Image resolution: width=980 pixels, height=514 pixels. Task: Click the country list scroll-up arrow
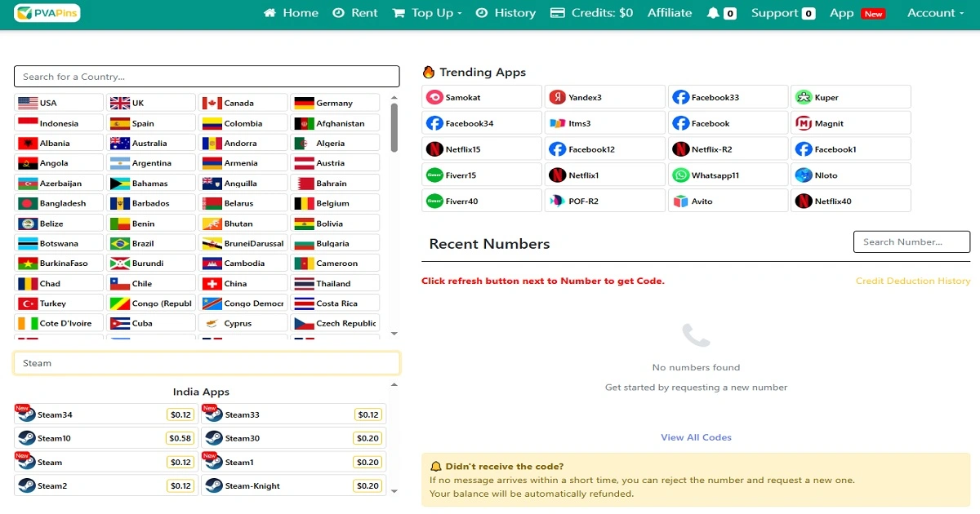(x=394, y=97)
